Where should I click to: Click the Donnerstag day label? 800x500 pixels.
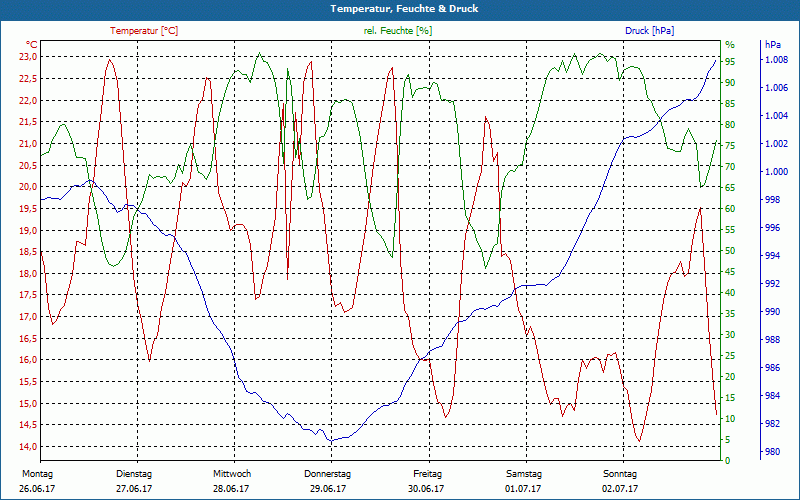[328, 474]
